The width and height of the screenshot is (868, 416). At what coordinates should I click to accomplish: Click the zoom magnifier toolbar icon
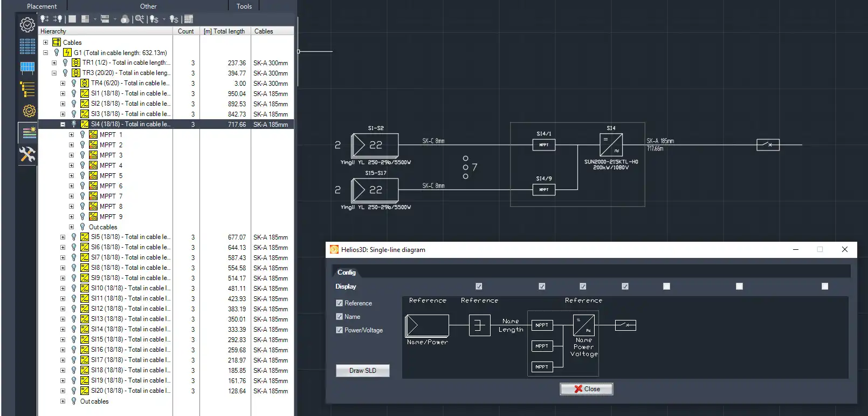click(139, 19)
